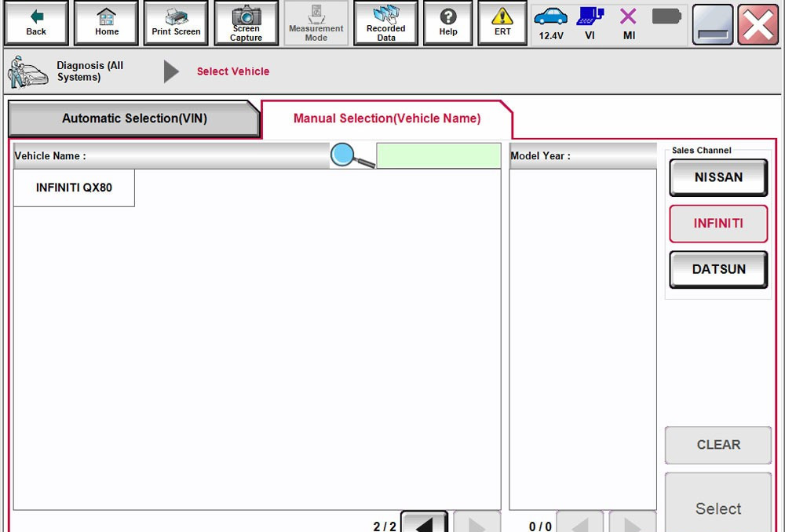
Task: Select the NISSAN sales channel
Action: (x=717, y=177)
